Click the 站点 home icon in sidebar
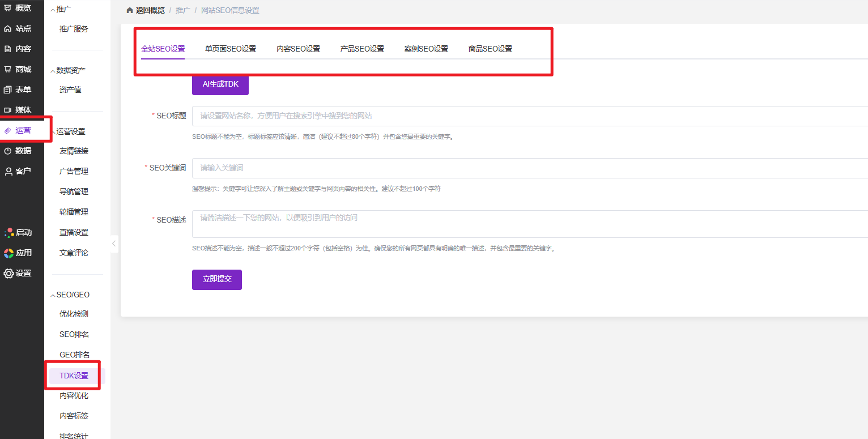Image resolution: width=868 pixels, height=439 pixels. 8,28
